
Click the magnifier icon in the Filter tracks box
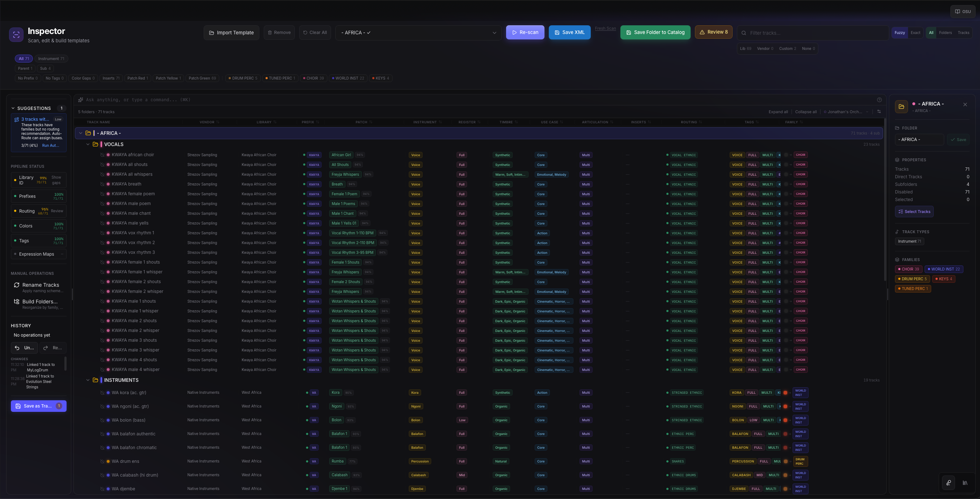click(744, 33)
